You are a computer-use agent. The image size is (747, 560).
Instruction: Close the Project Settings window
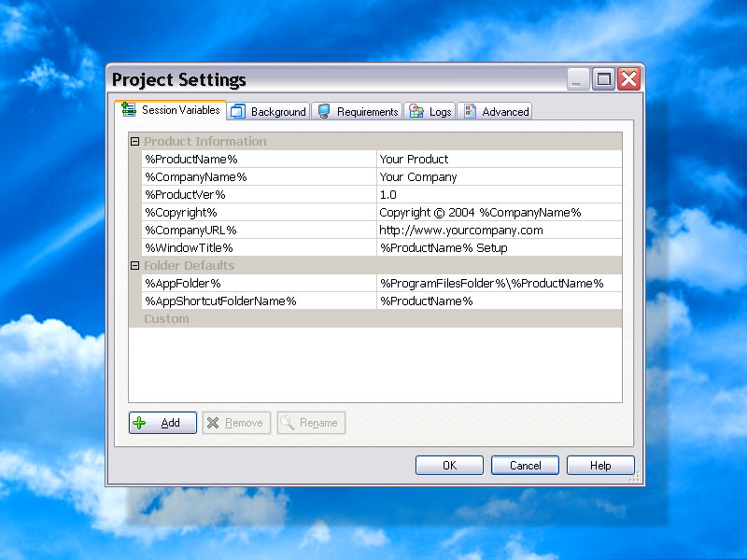pos(628,78)
